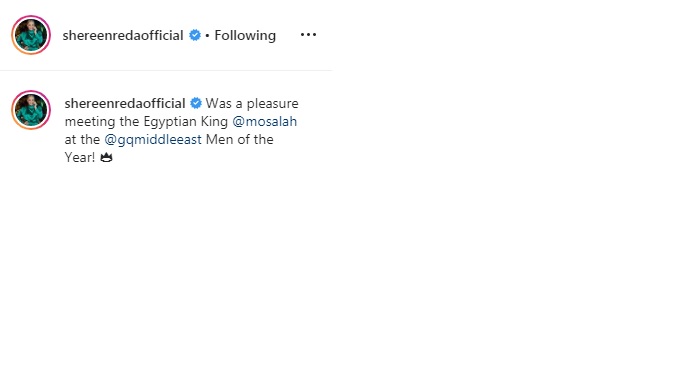Click the dot separator before Following
Viewport: 680px width, 370px height.
click(x=207, y=35)
